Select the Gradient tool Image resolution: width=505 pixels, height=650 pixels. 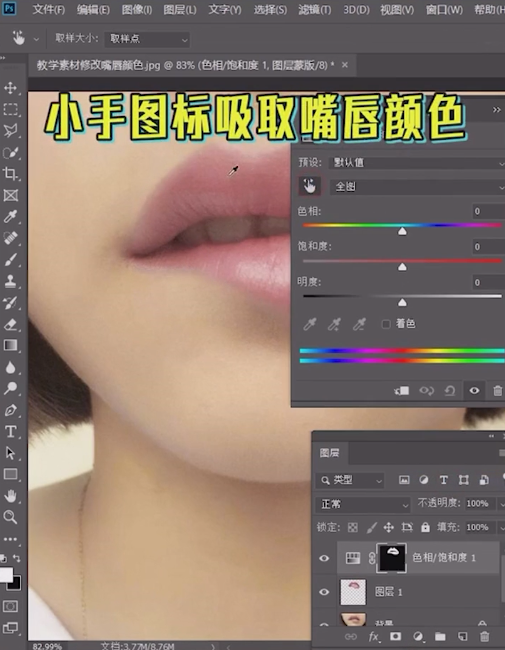(x=10, y=345)
